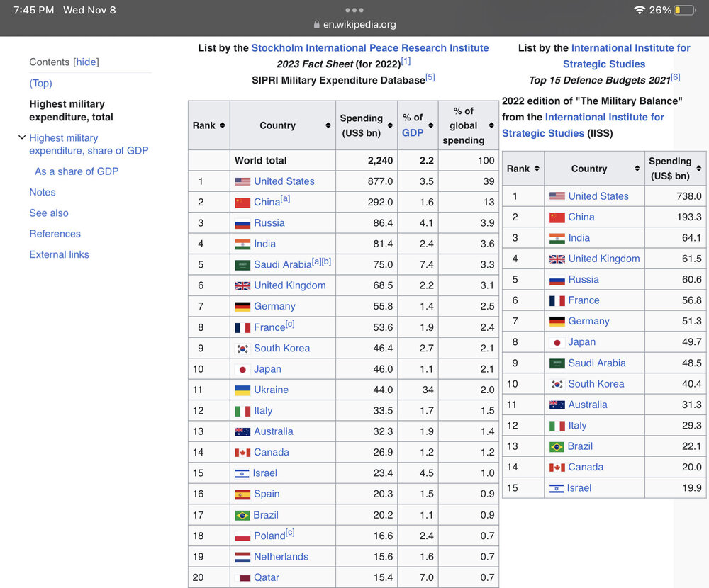
Task: Go to References in the contents
Action: [x=55, y=234]
